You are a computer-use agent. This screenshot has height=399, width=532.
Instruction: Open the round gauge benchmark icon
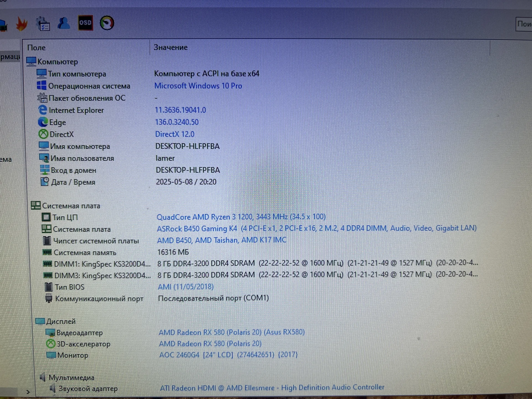pos(107,23)
